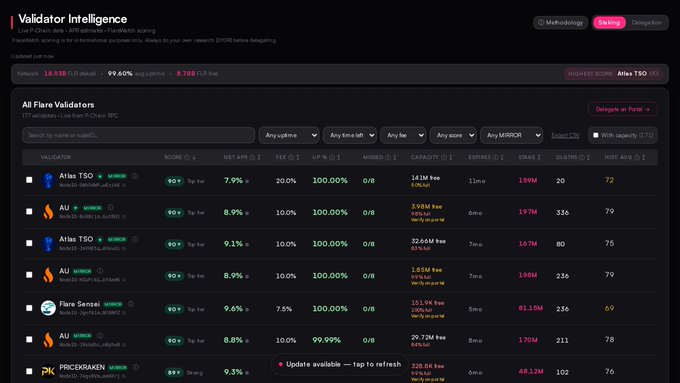Click the 48.12M stake value

tap(530, 372)
